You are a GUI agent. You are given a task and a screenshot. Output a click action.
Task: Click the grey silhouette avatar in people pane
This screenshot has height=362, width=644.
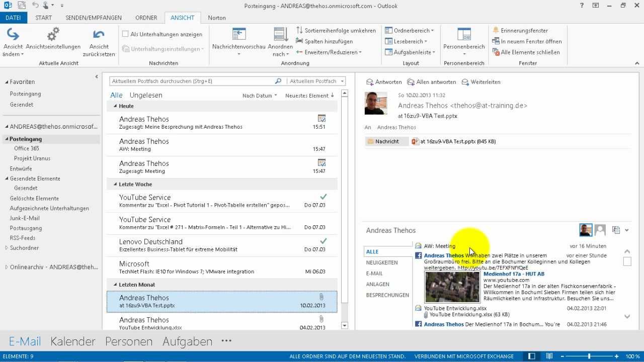[x=600, y=230]
